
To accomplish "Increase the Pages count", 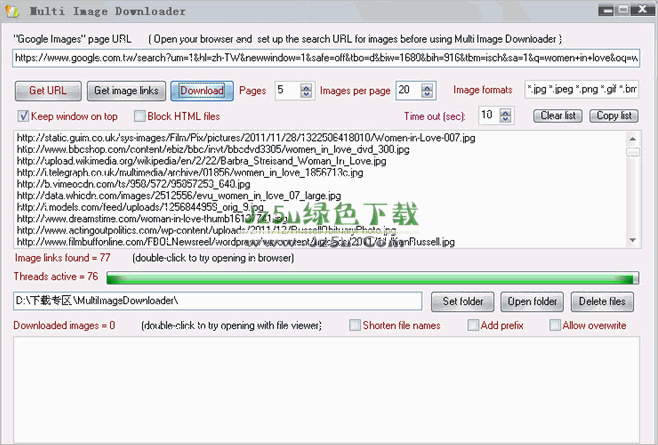I will (306, 87).
